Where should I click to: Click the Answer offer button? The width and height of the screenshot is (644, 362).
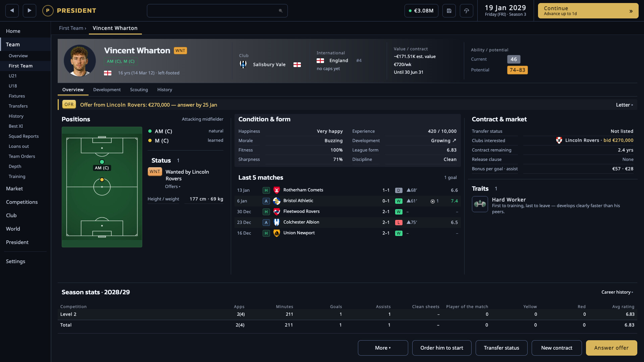click(611, 348)
